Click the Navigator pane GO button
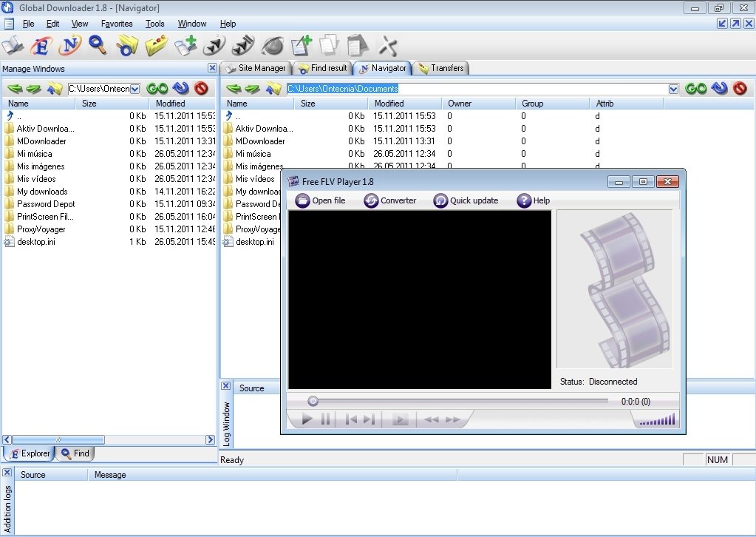The image size is (756, 537). click(x=696, y=88)
